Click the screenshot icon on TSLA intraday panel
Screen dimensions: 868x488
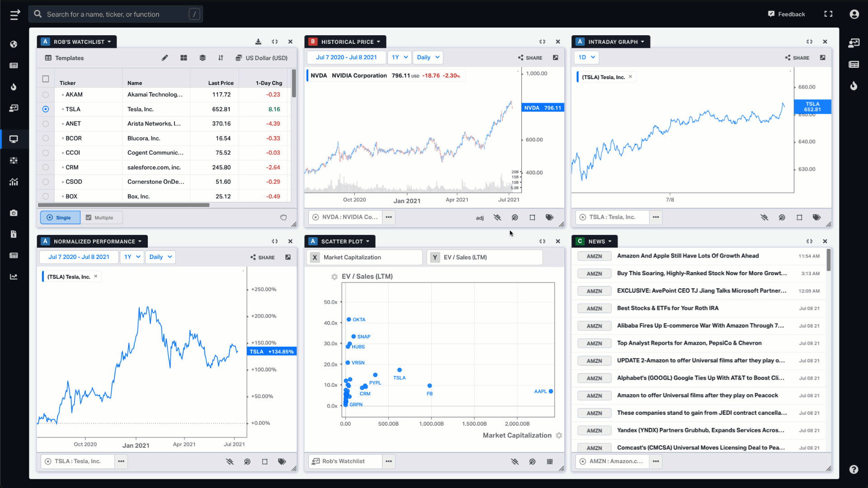point(799,217)
